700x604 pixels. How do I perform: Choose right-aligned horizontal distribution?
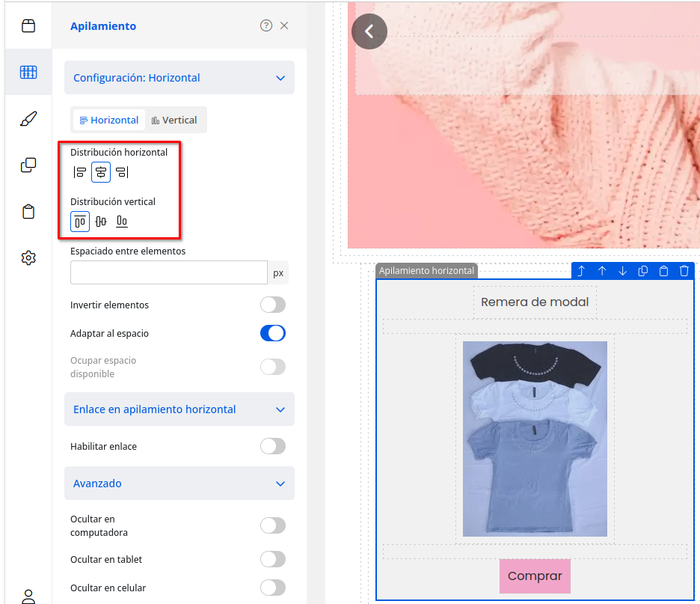[122, 173]
